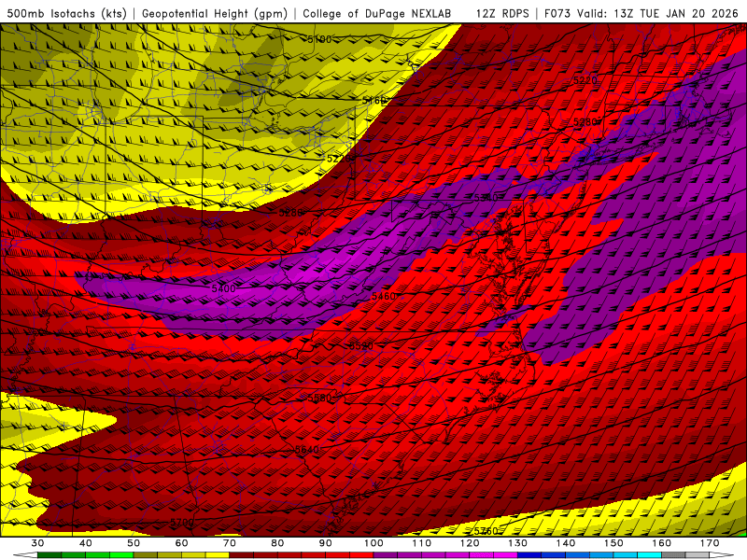
Task: Click the '120' colorbar scale label
Action: point(470,543)
